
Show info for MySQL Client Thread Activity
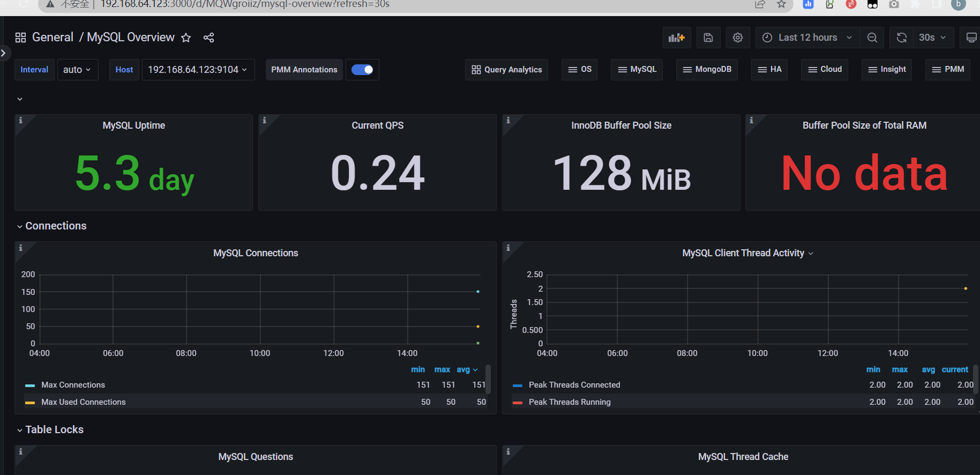[508, 248]
